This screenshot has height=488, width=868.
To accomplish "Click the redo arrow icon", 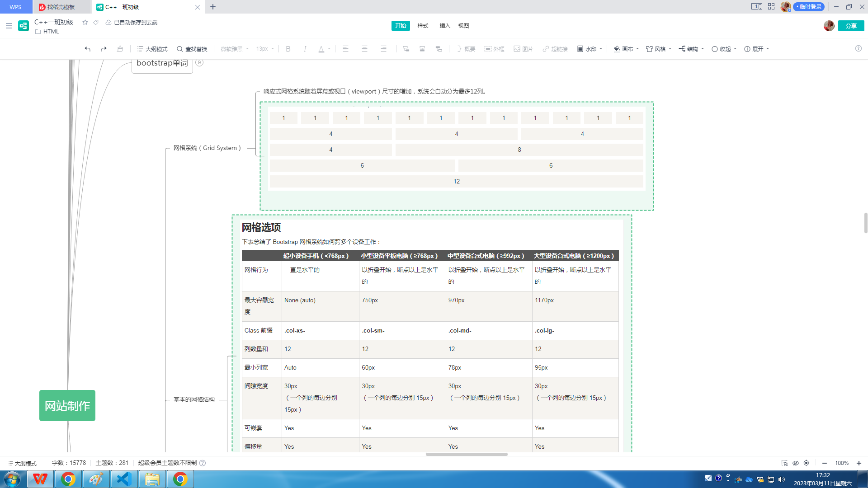I will click(x=104, y=49).
